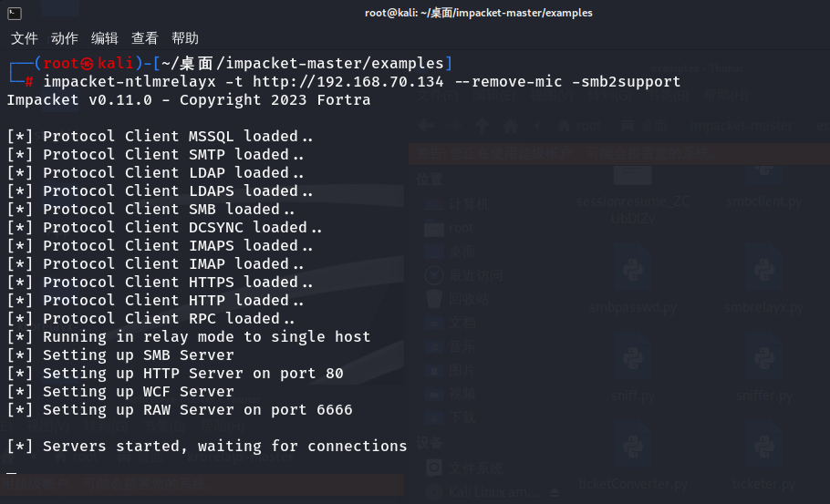
Task: Click the 'Protocol Client LDAP loaded' line
Action: pos(156,172)
